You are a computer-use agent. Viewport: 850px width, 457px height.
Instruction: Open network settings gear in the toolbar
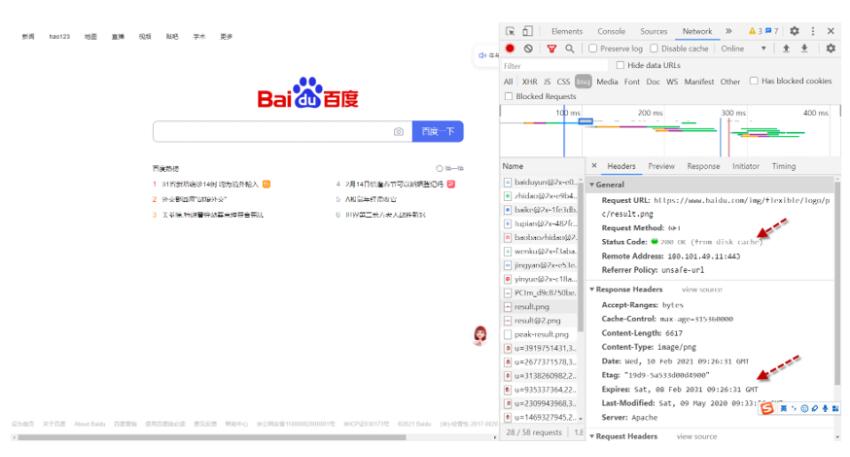coord(830,49)
